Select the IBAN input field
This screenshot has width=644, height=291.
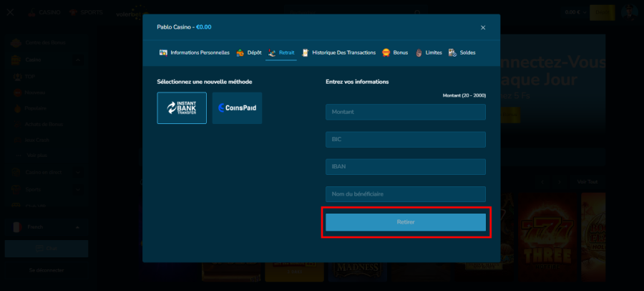pyautogui.click(x=405, y=167)
